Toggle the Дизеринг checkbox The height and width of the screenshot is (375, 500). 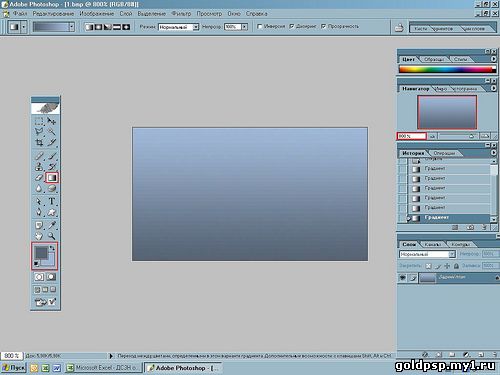(292, 26)
